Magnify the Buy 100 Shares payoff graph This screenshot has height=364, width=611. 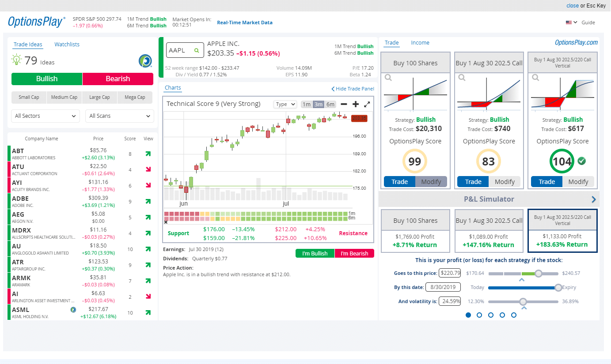[388, 78]
